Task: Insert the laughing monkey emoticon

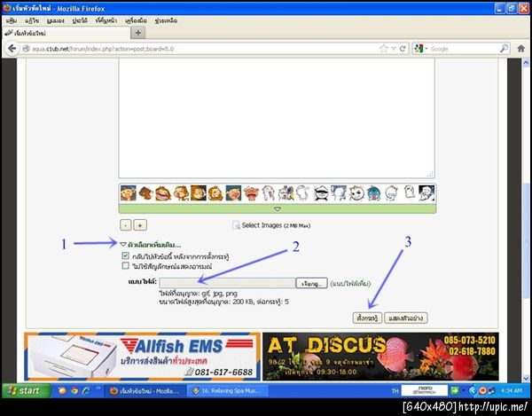Action: 163,193
